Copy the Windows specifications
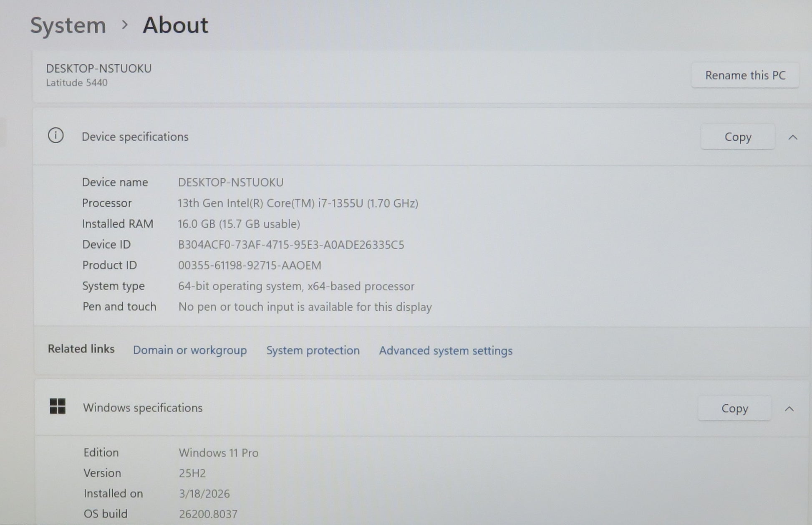The width and height of the screenshot is (812, 525). [734, 408]
